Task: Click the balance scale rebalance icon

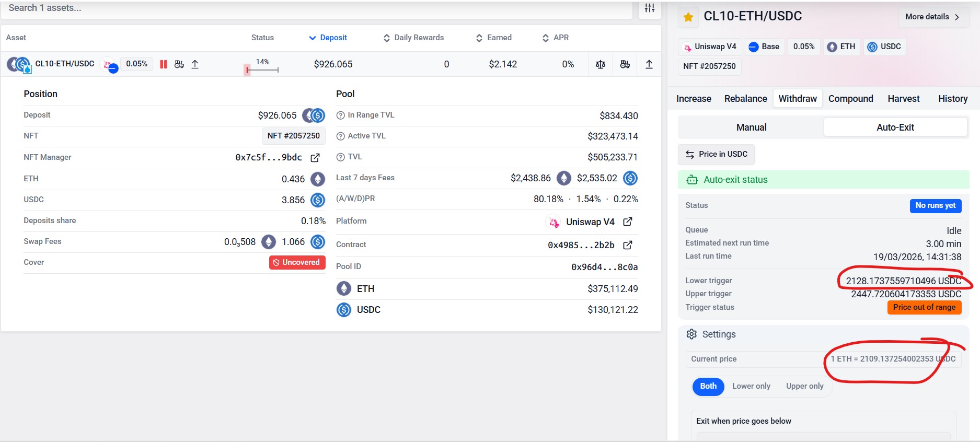Action: click(601, 64)
